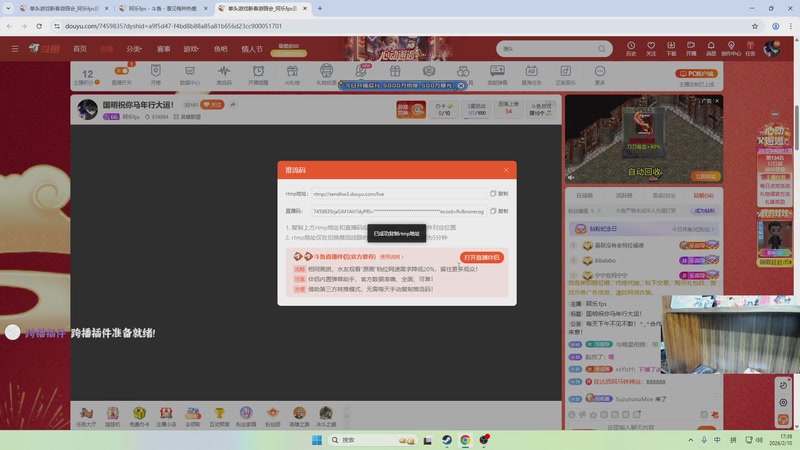Open Steam from the taskbar
This screenshot has height=450, width=800.
[446, 440]
